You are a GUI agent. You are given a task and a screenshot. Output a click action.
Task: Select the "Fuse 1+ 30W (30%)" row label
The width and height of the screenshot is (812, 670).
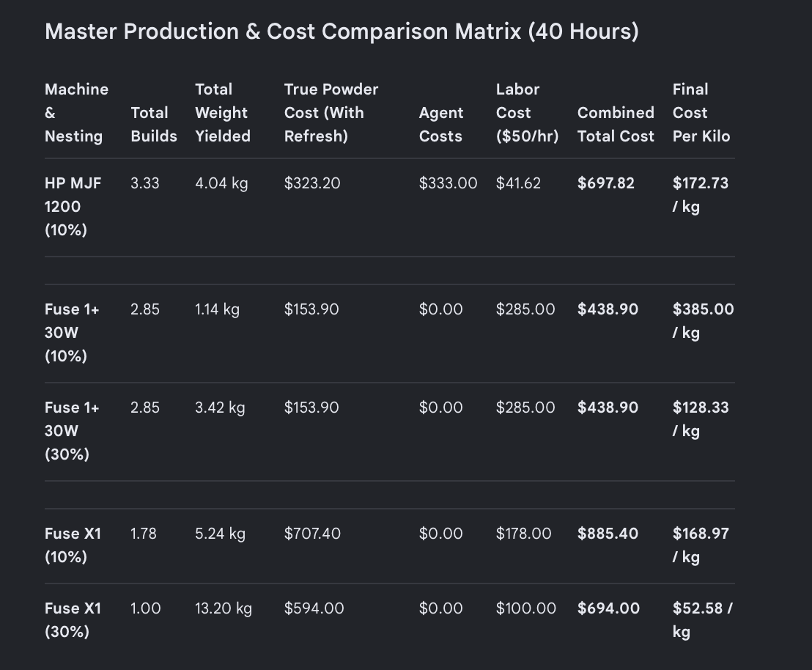coord(72,430)
